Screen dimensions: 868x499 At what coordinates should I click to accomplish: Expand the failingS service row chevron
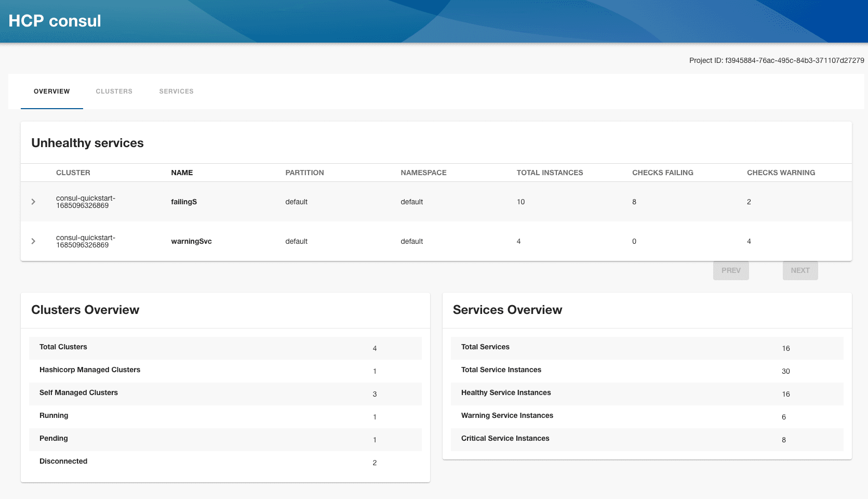pos(33,202)
